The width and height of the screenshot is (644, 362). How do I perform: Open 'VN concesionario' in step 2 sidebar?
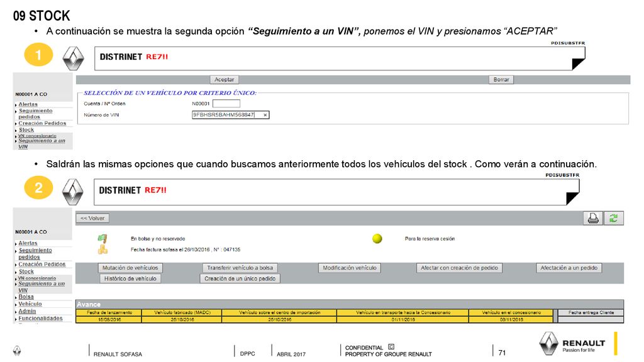37,278
